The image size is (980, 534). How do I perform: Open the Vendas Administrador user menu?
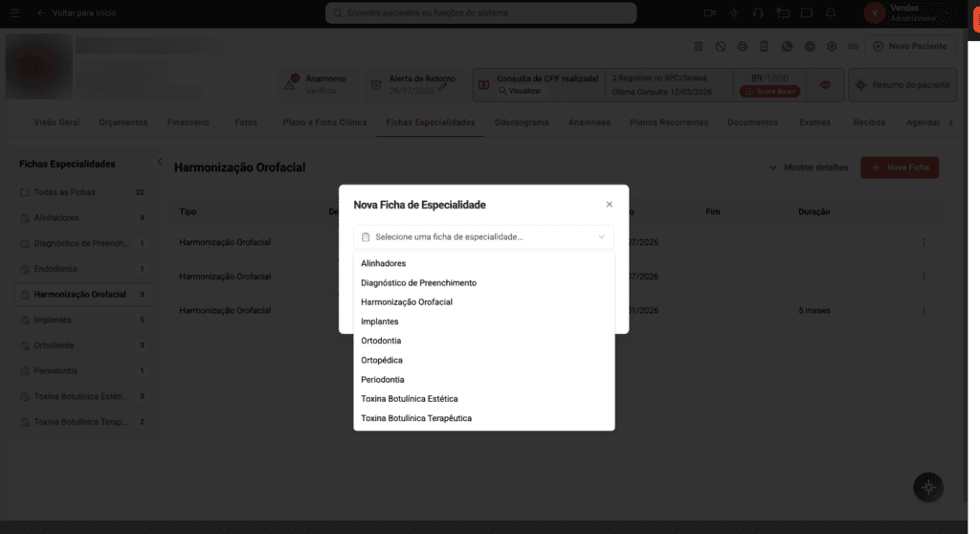coord(910,12)
